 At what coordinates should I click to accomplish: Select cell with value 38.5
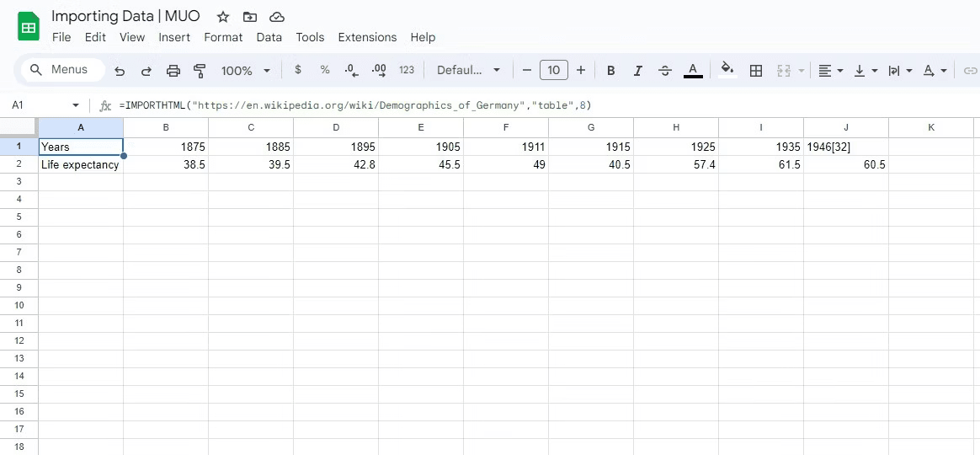[166, 164]
